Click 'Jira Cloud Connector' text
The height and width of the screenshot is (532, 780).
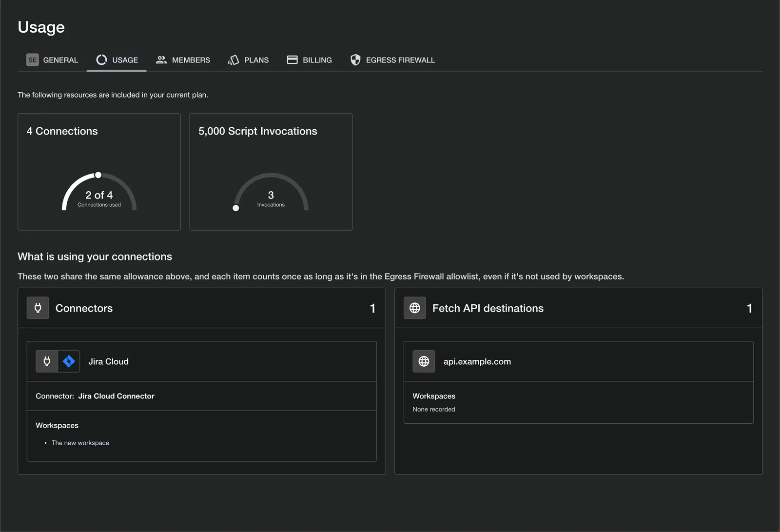tap(117, 396)
